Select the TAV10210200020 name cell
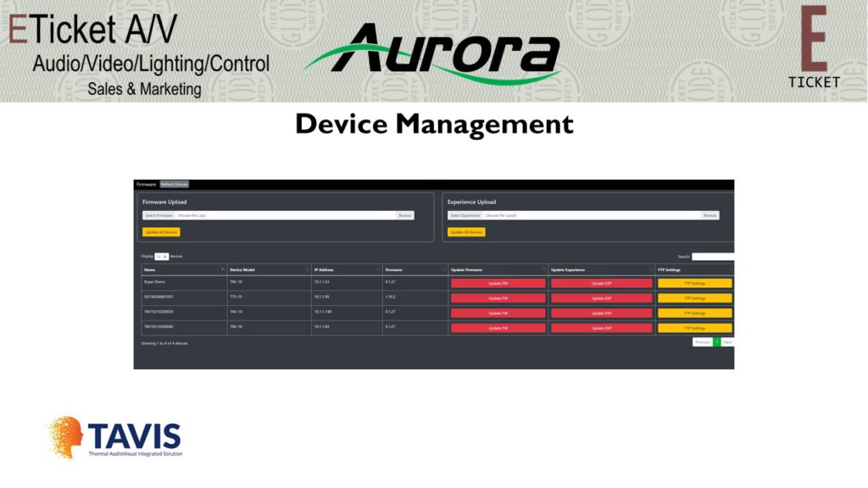868x488 pixels. click(184, 313)
